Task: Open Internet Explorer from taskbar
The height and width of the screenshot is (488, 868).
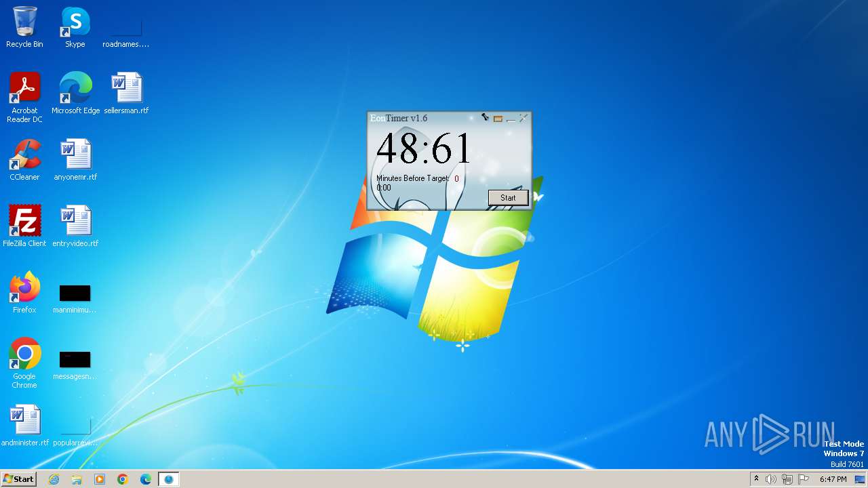Action: coord(54,479)
